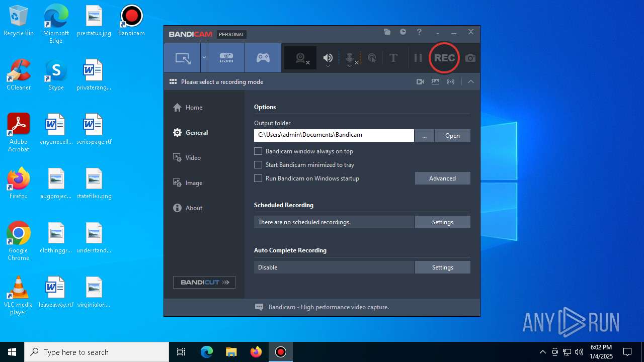Start recording with the REC button
Screen dimensions: 644x362
pos(444,58)
